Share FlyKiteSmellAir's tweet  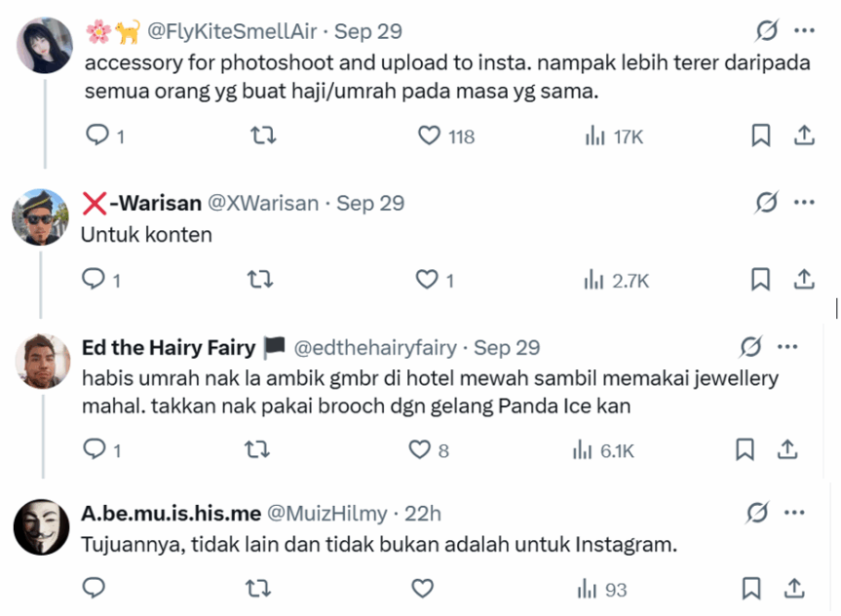[x=804, y=136]
